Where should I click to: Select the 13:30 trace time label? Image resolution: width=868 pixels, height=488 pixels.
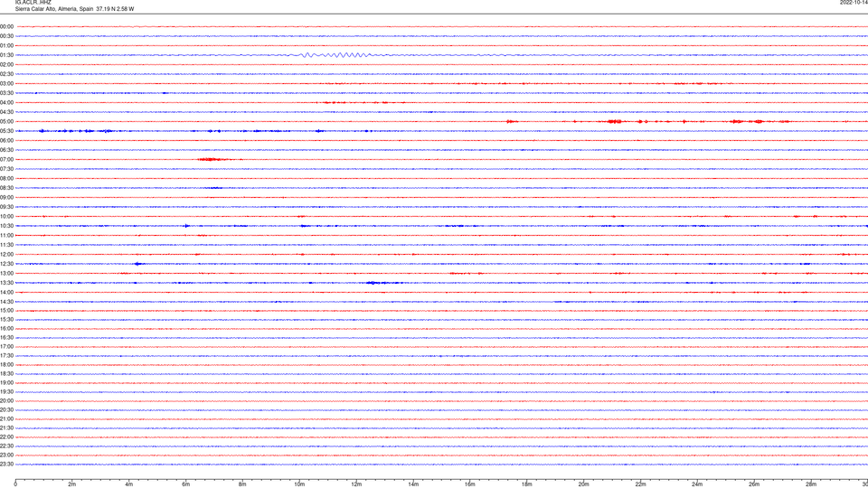point(6,283)
